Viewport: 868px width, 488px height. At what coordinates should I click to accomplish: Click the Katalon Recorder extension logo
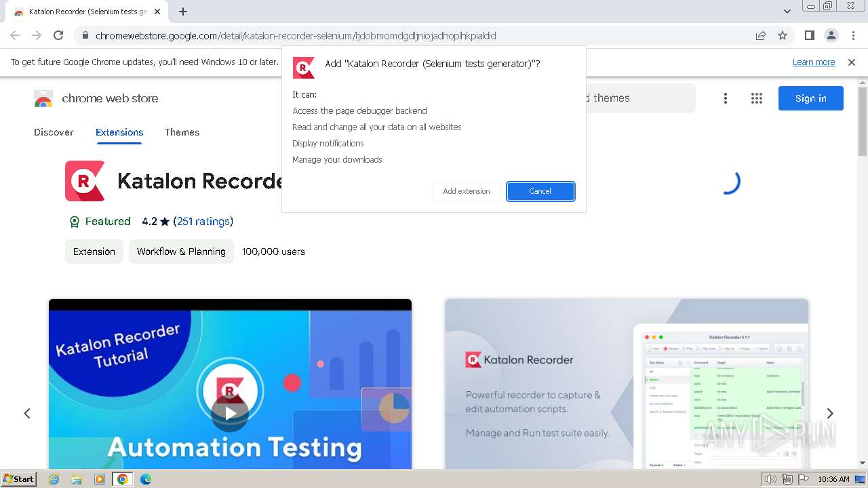pos(85,181)
